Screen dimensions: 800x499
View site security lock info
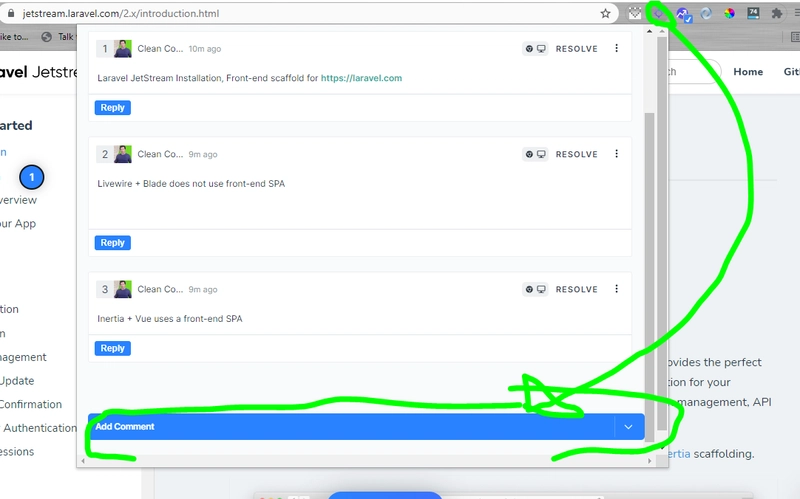point(11,14)
